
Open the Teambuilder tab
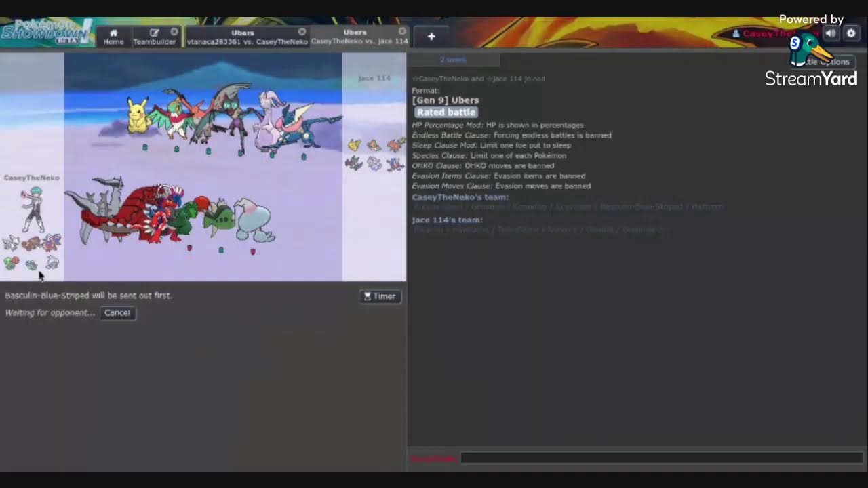tap(154, 37)
